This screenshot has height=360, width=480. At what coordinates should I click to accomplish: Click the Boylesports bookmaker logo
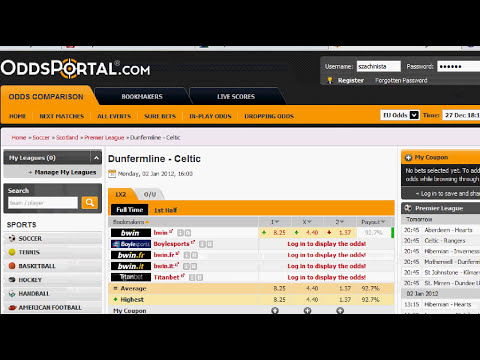[x=131, y=244]
